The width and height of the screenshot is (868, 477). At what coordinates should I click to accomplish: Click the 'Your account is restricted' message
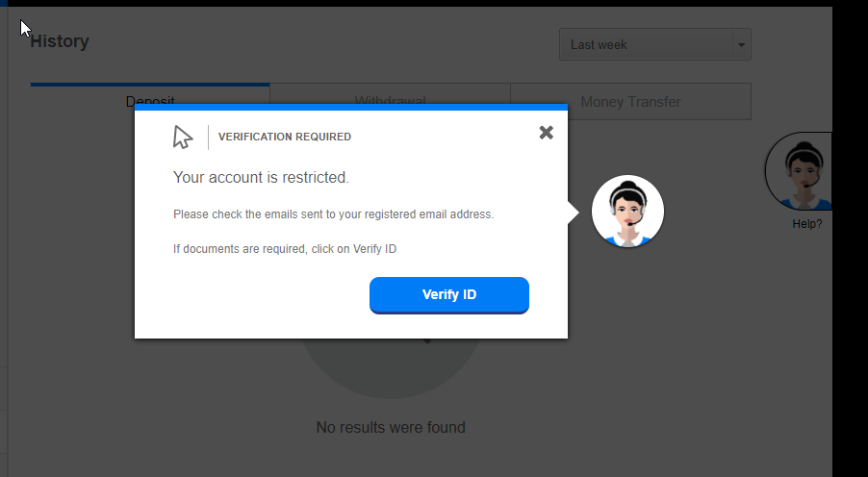click(262, 178)
